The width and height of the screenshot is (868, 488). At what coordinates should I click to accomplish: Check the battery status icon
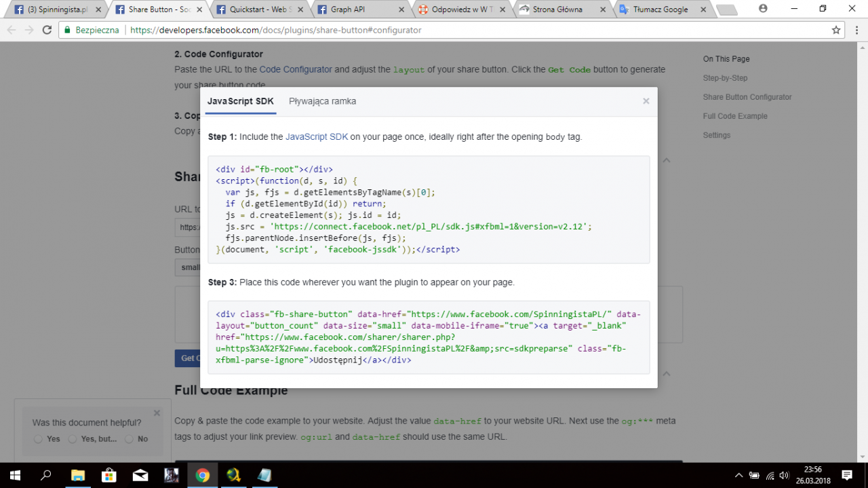point(754,475)
